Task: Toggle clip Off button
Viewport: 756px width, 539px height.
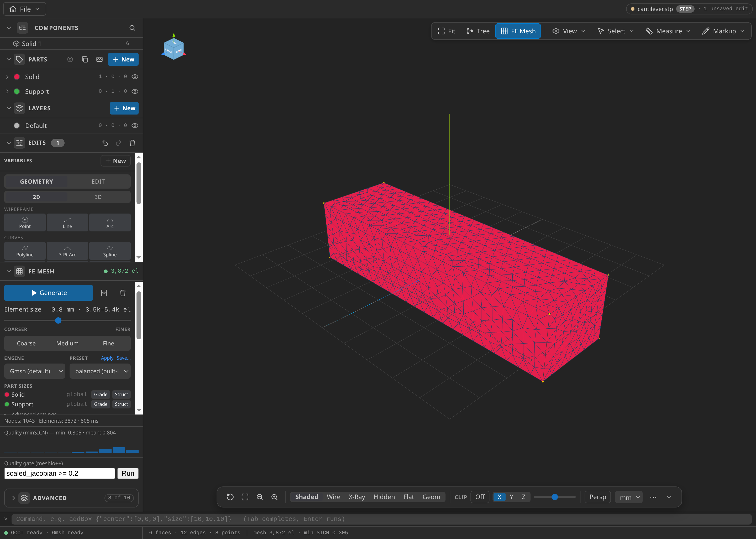Action: 480,497
